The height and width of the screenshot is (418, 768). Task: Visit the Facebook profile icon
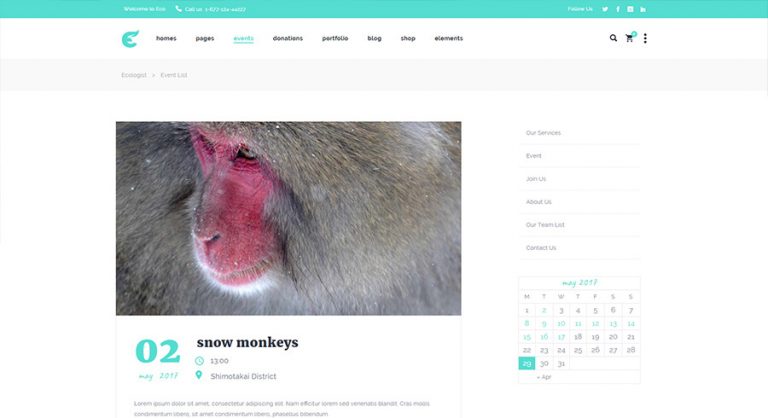click(618, 9)
